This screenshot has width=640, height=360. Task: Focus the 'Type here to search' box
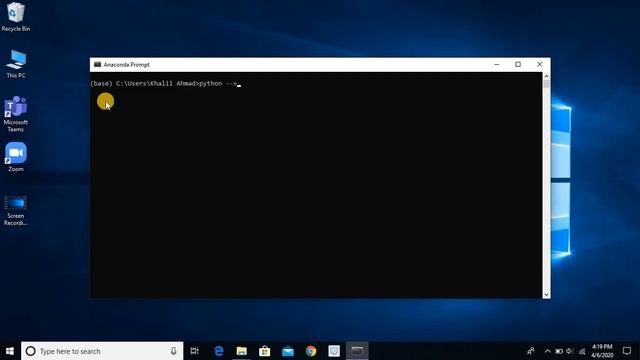pos(102,351)
